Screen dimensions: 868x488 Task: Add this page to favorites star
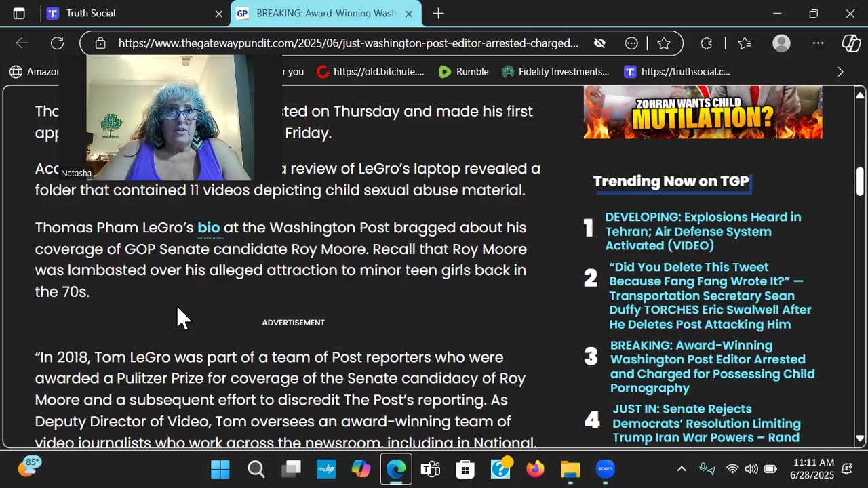(x=664, y=43)
